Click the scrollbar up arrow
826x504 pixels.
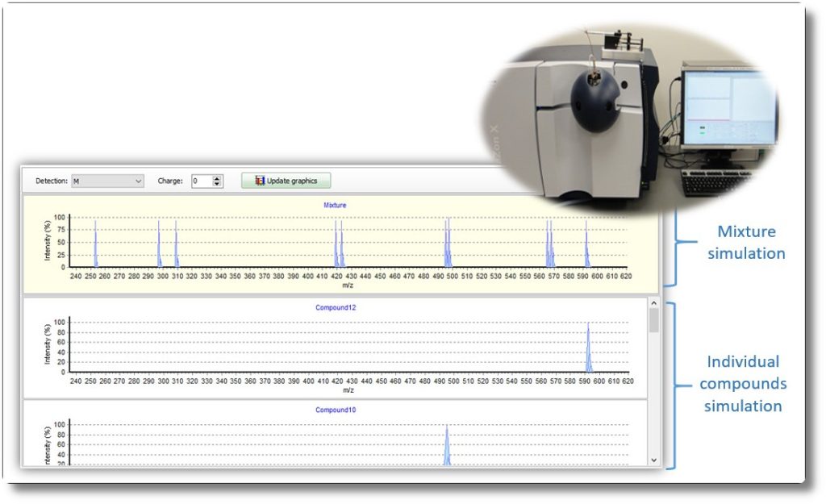653,303
